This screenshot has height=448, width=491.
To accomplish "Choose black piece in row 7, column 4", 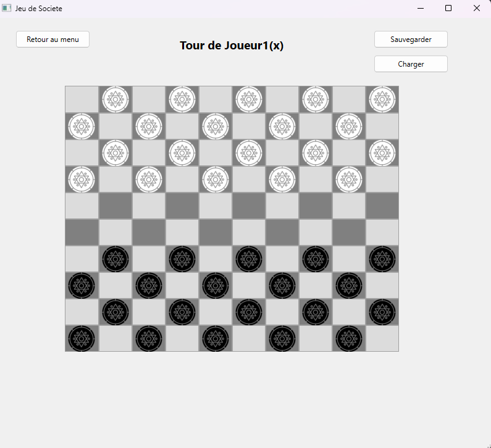I will click(182, 259).
